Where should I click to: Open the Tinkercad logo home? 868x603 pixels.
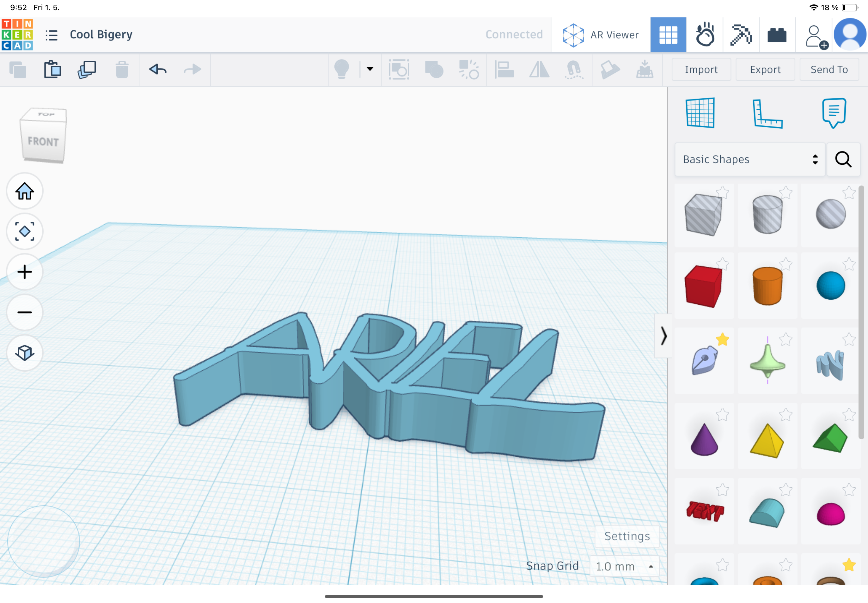click(17, 35)
